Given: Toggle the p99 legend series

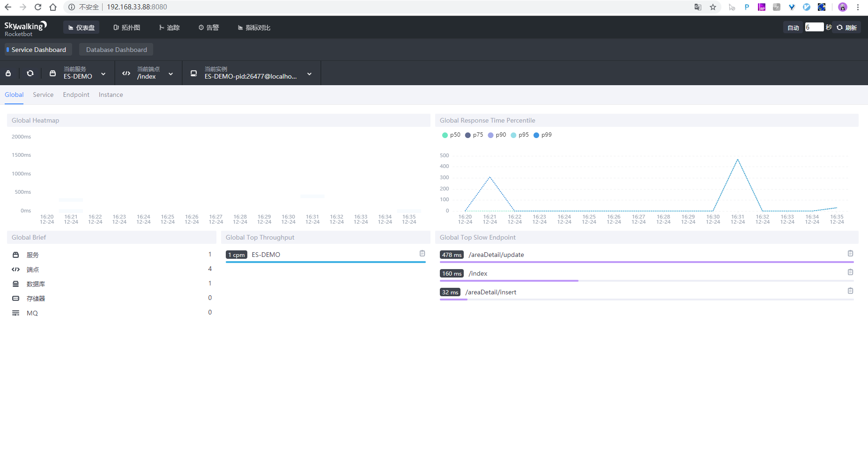Looking at the screenshot, I should [x=542, y=135].
